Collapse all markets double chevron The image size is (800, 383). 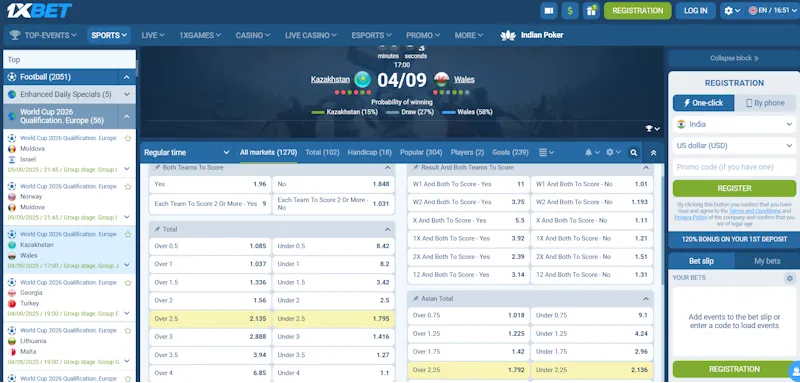pos(654,152)
